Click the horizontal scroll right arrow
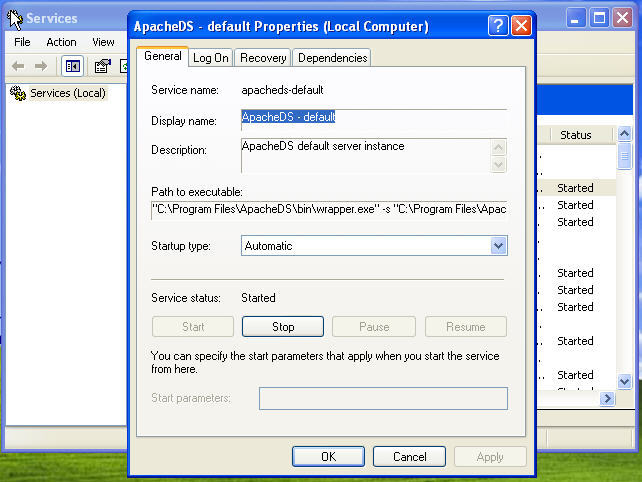The image size is (642, 482). [x=608, y=398]
